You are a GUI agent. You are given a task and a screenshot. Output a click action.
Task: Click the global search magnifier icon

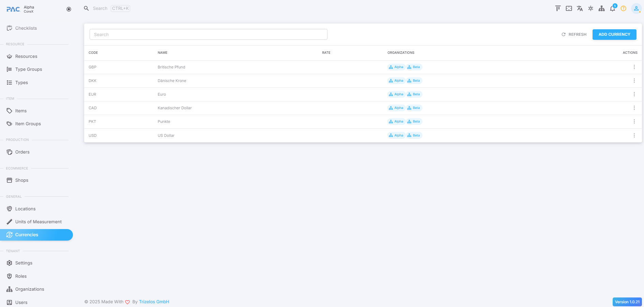tap(86, 9)
